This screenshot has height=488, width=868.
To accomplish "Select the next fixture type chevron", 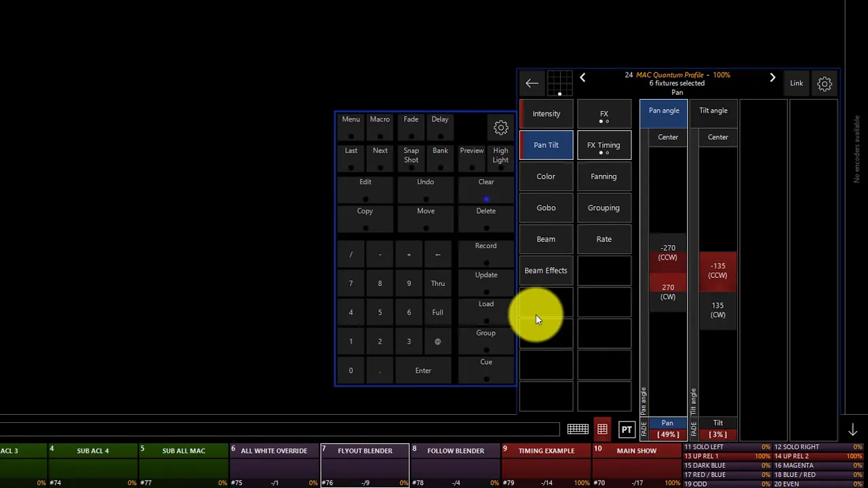I will pyautogui.click(x=772, y=78).
